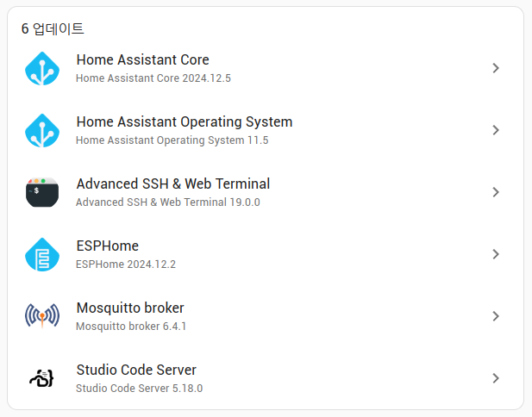
Task: Click the Home Assistant Core icon
Action: (41, 68)
